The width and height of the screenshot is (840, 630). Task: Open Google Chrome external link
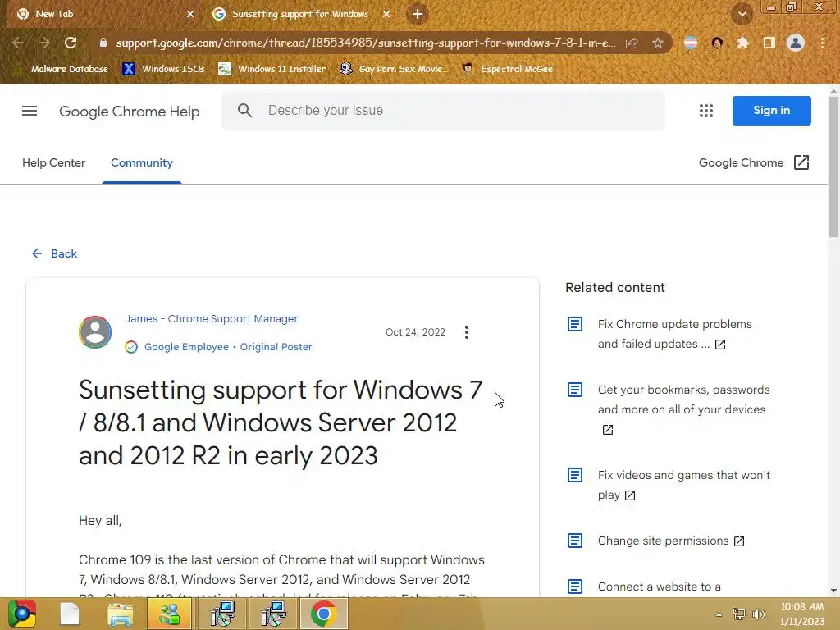[x=754, y=162]
